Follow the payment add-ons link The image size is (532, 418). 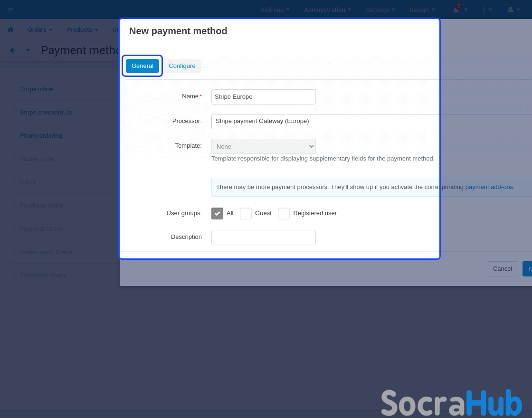489,187
